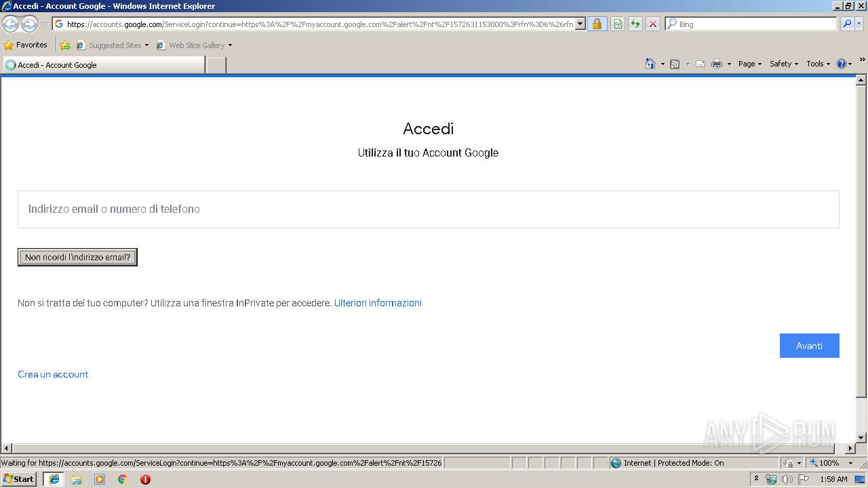
Task: Open the red Opera taskbar icon
Action: [x=145, y=479]
